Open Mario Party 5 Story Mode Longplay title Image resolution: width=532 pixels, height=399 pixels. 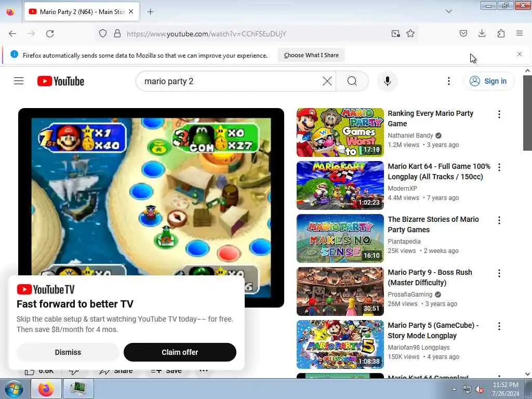click(433, 330)
